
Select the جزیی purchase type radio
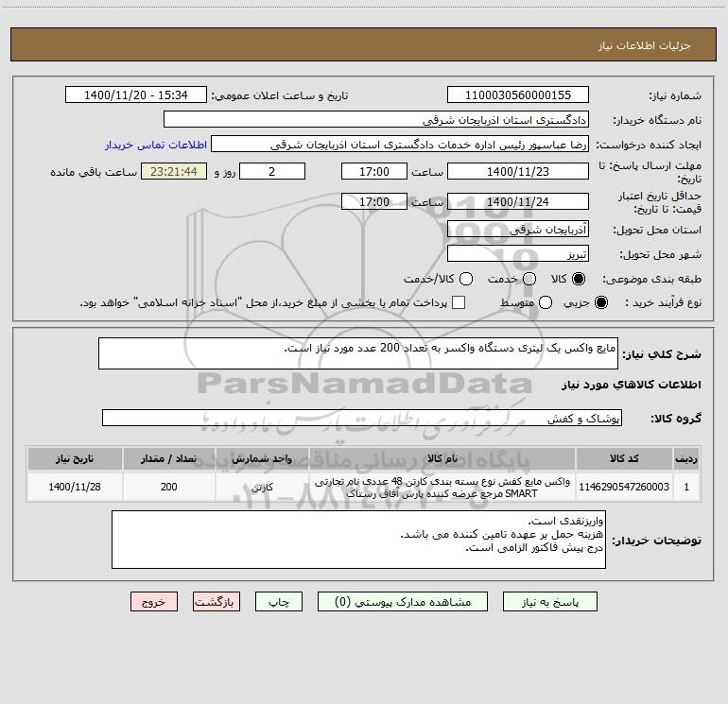coord(601,302)
